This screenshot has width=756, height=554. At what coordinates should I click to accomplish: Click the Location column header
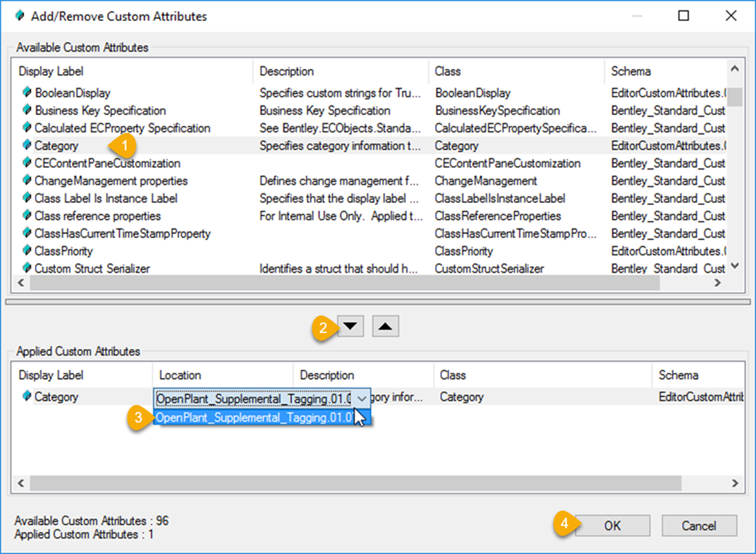tap(180, 375)
